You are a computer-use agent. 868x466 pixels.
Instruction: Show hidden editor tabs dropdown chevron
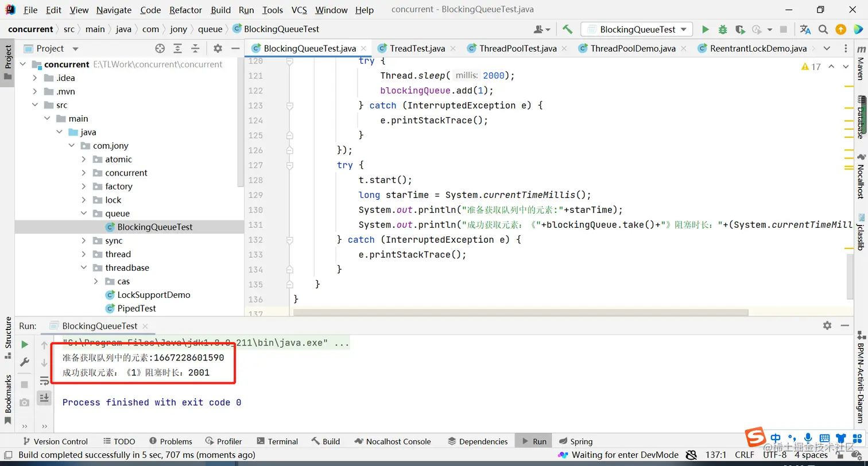pos(827,48)
